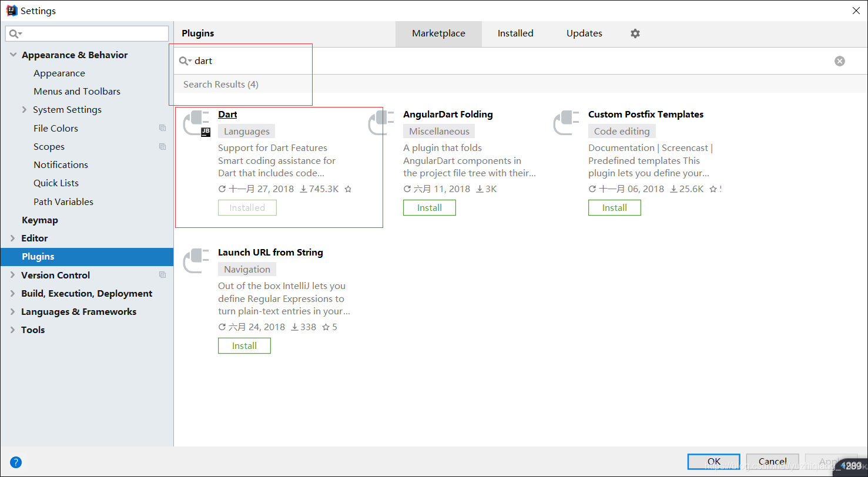Image resolution: width=868 pixels, height=477 pixels.
Task: Expand the System Settings node
Action: click(24, 109)
